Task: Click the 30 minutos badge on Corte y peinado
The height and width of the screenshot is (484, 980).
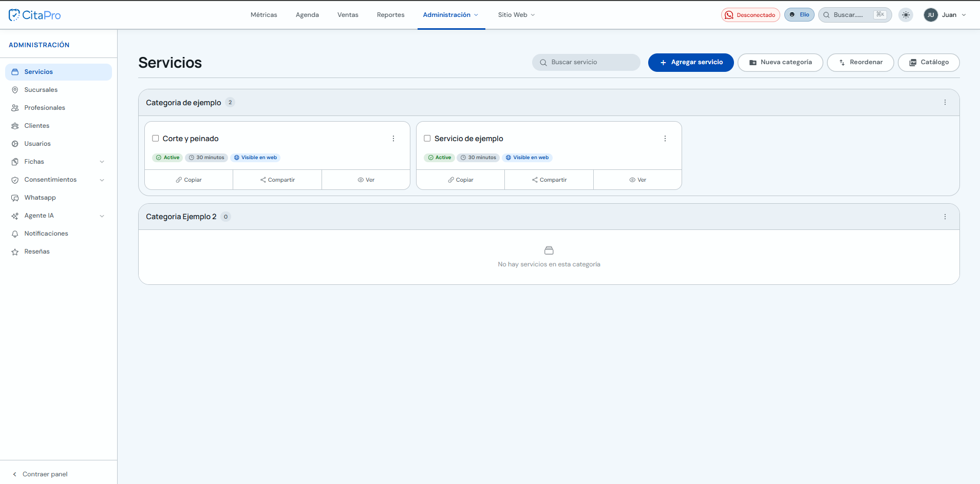Action: 206,158
